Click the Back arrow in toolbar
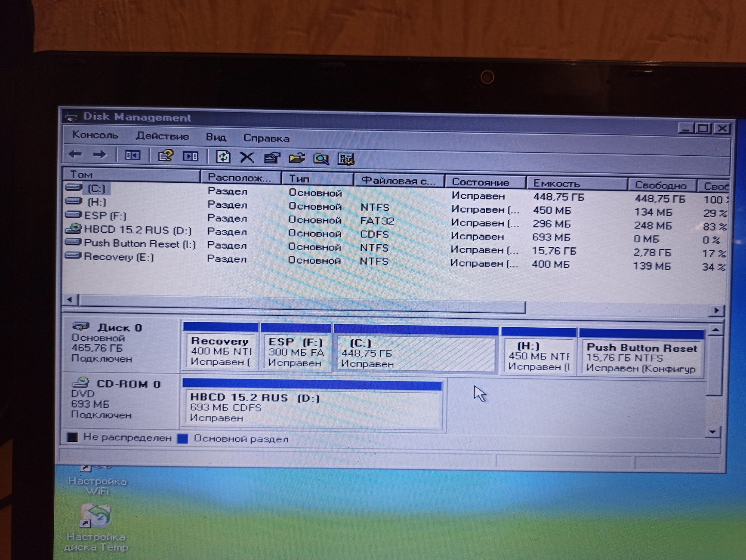Image resolution: width=746 pixels, height=560 pixels. tap(75, 154)
